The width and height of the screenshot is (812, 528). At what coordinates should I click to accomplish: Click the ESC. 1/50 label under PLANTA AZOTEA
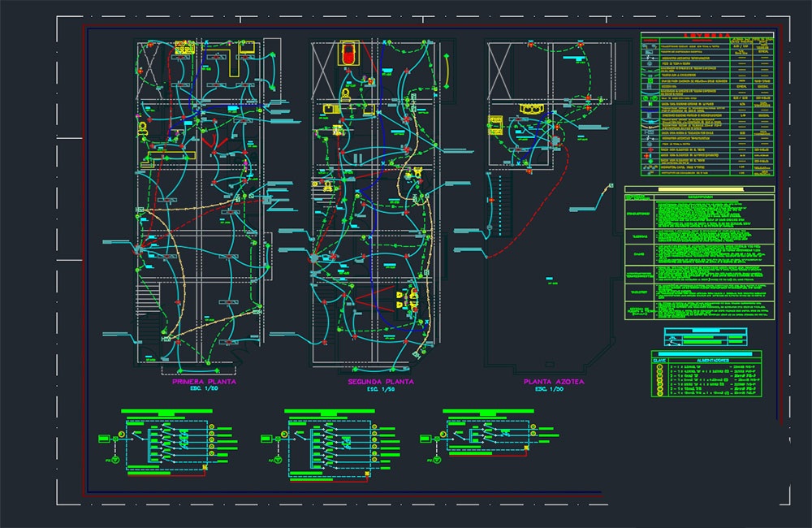click(549, 389)
